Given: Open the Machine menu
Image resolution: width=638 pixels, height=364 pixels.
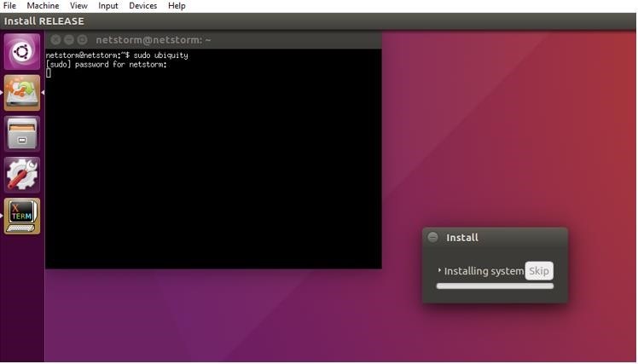Looking at the screenshot, I should (43, 6).
